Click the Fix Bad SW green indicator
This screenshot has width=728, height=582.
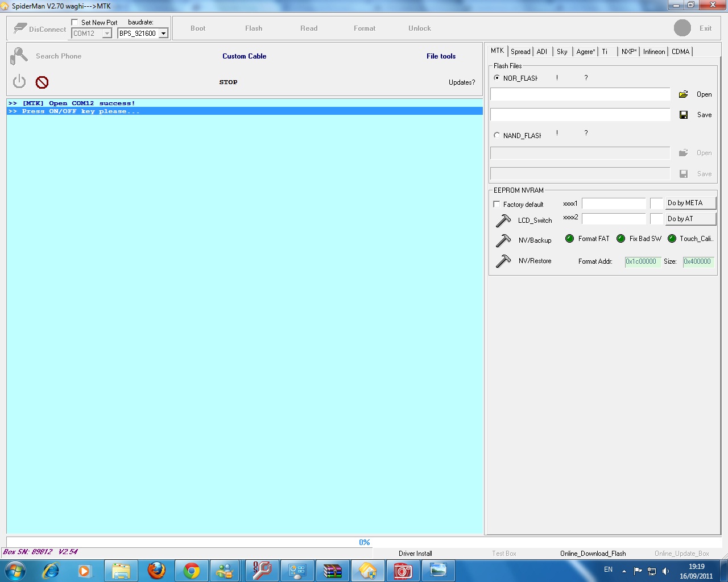click(621, 239)
